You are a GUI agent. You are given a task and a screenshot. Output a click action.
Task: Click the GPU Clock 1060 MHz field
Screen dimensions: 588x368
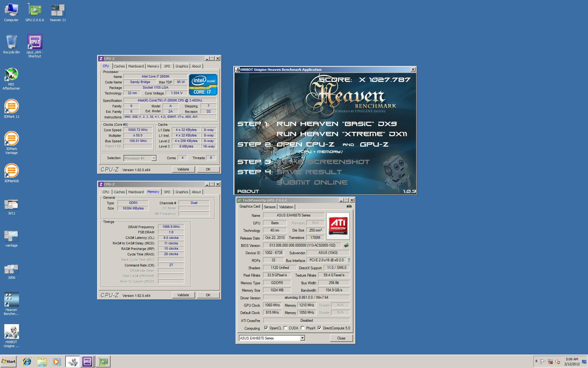click(x=272, y=305)
